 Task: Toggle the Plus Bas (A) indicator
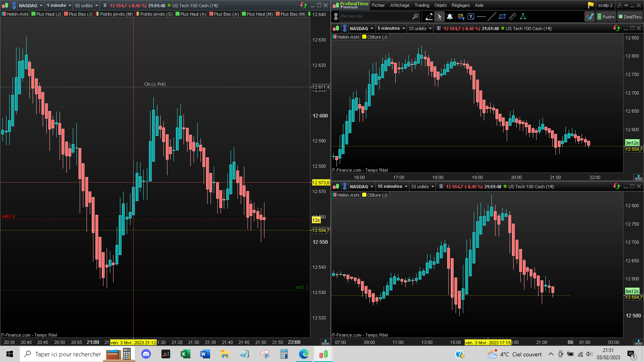[224, 14]
